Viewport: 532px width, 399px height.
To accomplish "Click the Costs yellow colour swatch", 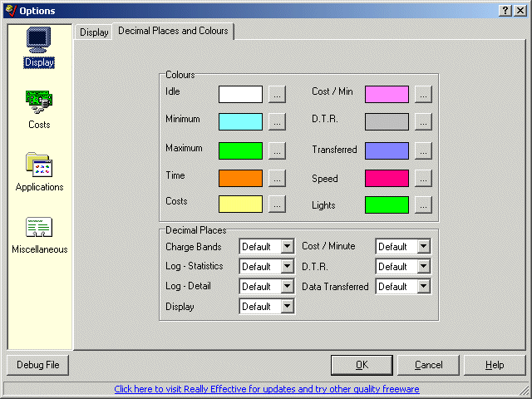I will (x=240, y=204).
